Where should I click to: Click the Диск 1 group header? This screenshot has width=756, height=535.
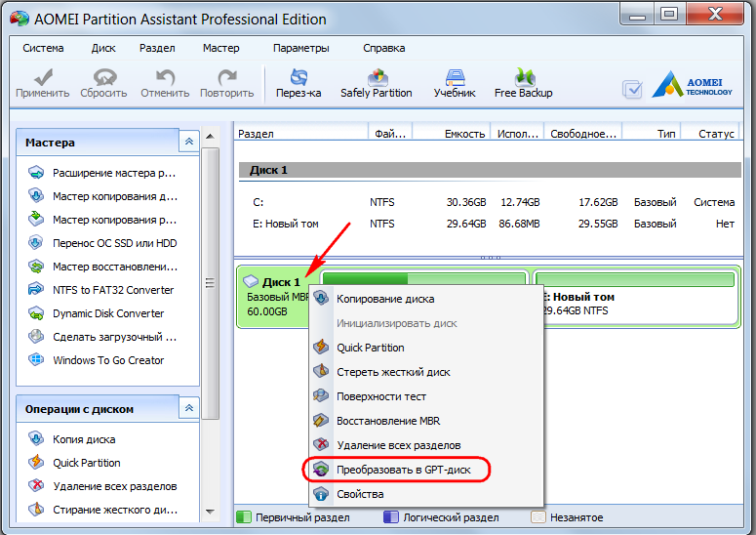(x=490, y=170)
